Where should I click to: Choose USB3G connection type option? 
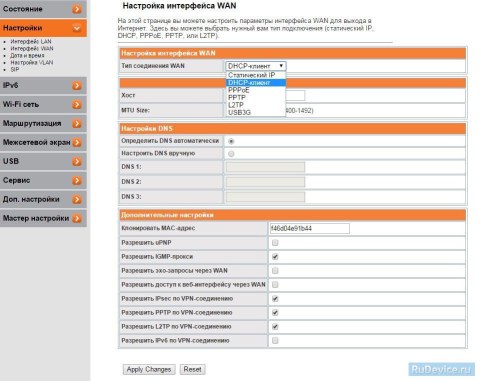[x=256, y=113]
